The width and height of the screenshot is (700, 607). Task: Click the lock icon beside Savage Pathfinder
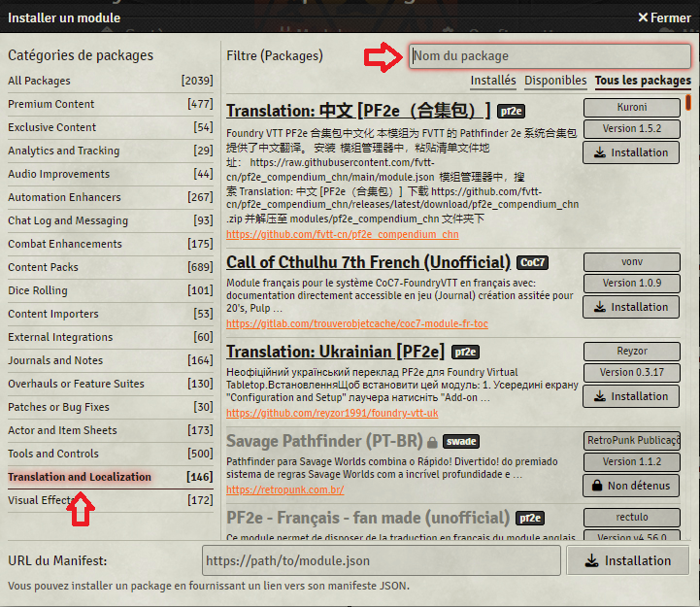point(432,442)
